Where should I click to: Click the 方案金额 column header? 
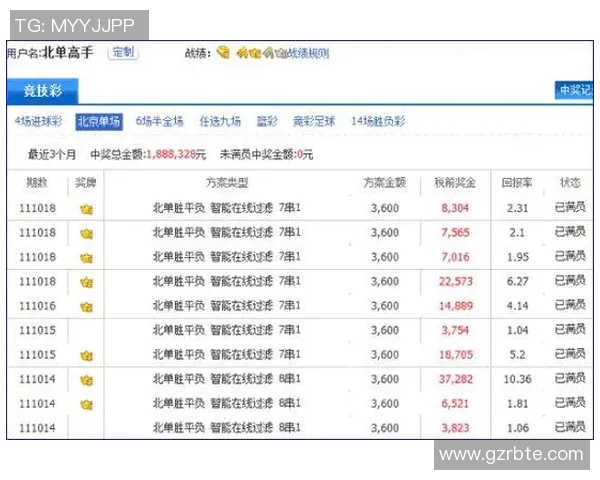tap(385, 183)
